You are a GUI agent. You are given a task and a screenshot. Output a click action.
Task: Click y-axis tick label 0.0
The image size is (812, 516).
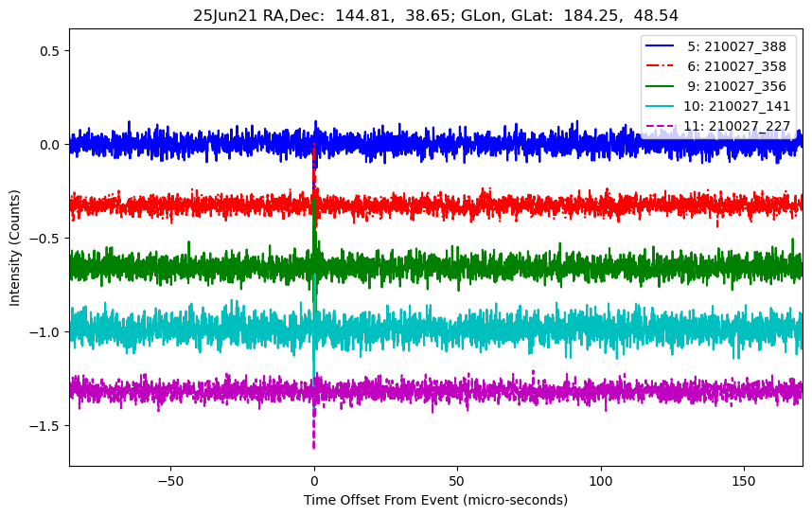[x=50, y=145]
